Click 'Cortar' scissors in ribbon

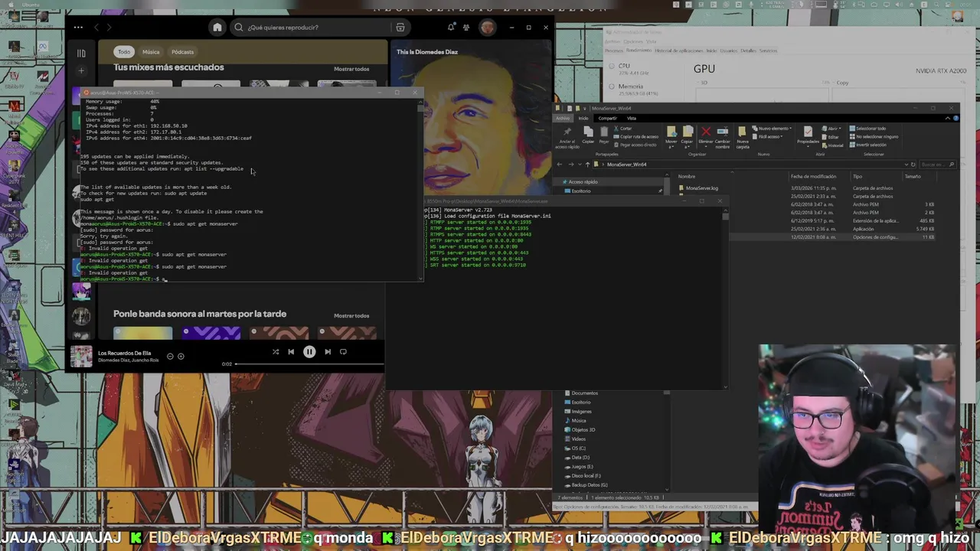click(623, 129)
